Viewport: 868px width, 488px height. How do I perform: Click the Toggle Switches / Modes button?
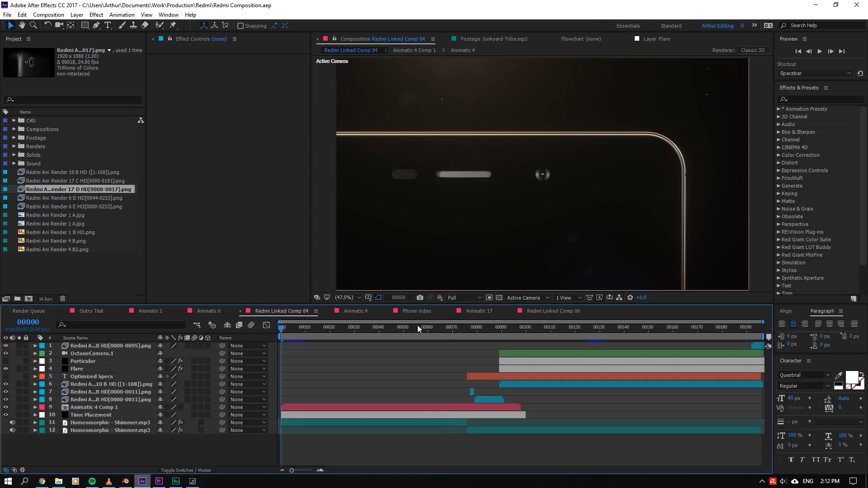point(186,470)
